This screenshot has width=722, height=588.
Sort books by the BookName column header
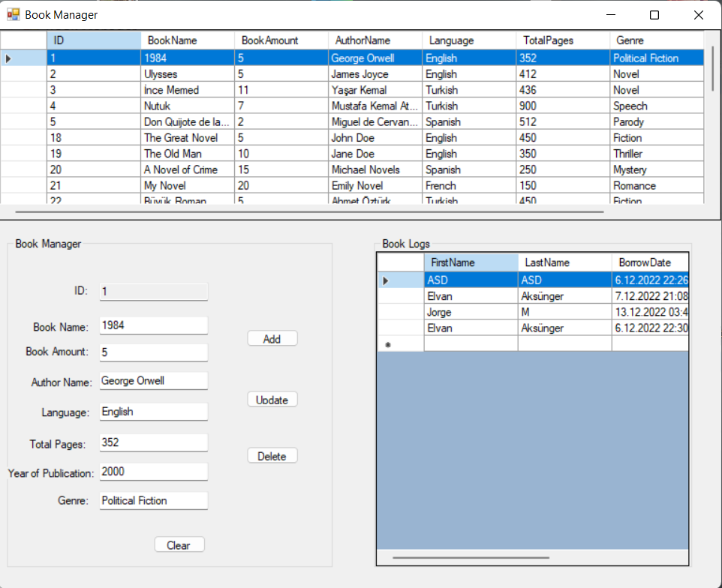point(188,40)
